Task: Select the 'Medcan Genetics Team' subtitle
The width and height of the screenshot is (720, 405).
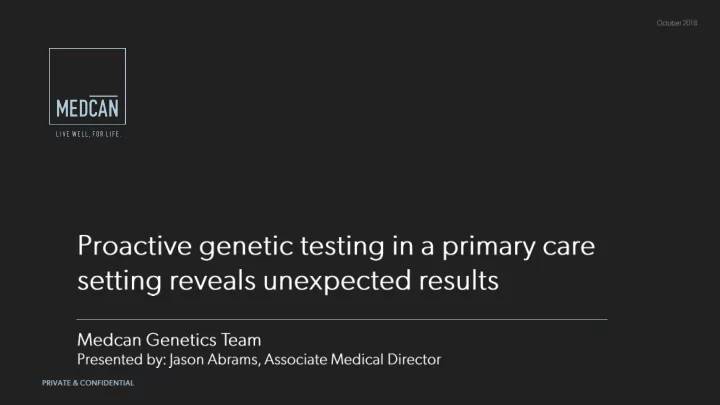Action: (169, 340)
